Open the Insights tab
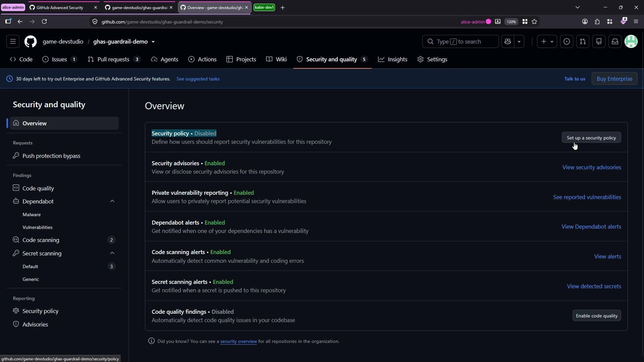Viewport: 644px width, 362px height. (393, 59)
